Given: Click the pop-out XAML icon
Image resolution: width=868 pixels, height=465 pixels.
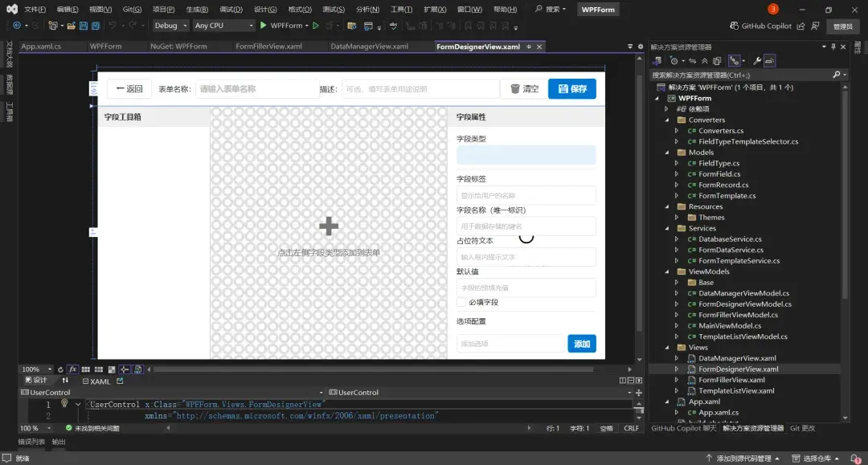Looking at the screenshot, I should (120, 381).
